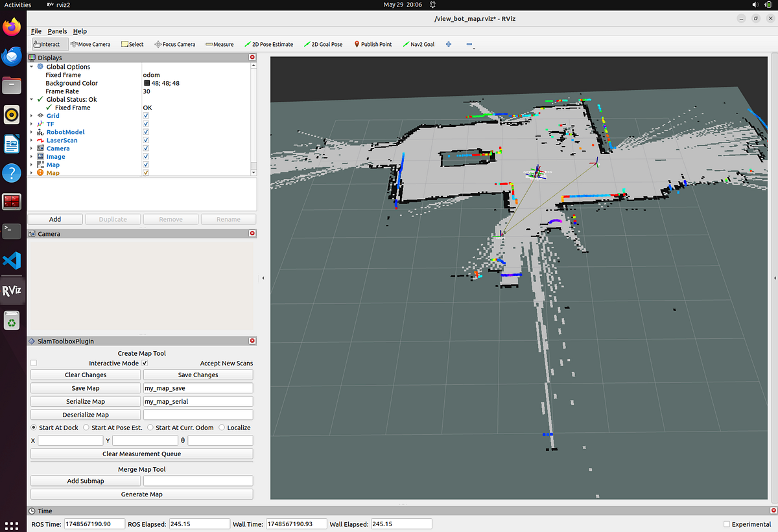Image resolution: width=778 pixels, height=532 pixels.
Task: Activate the Move Camera tool
Action: [x=91, y=44]
